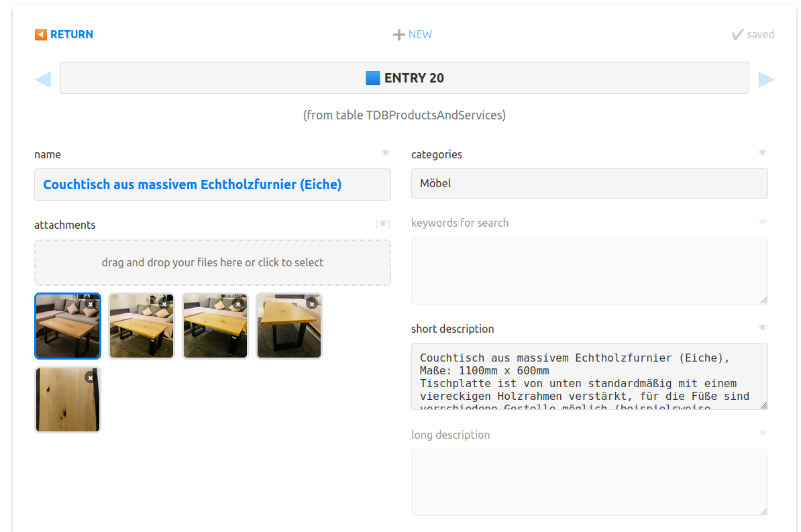
Task: Toggle visibility eye for keywords for search
Action: pos(763,221)
